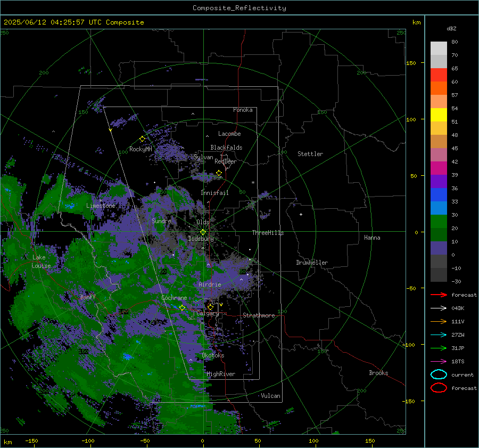This screenshot has width=479, height=448.
Task: Click yellow diamond marker near RockyMH
Action: [142, 139]
